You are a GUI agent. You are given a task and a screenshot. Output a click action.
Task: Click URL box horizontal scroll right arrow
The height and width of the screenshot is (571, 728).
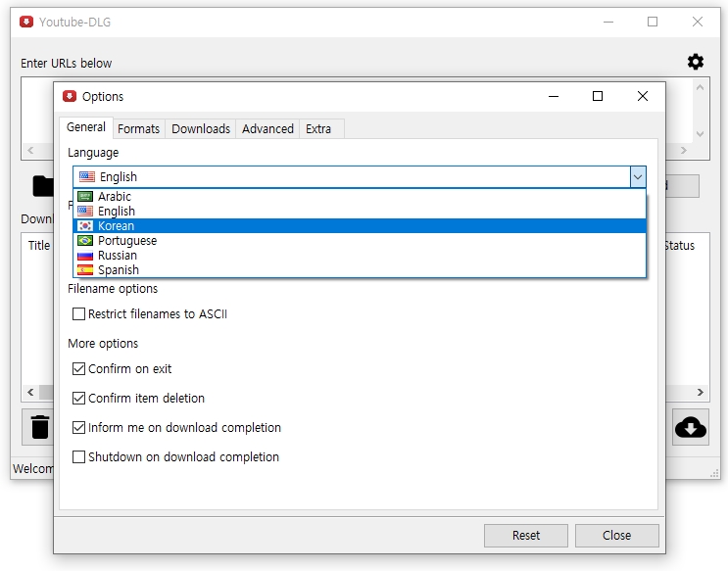tap(684, 151)
